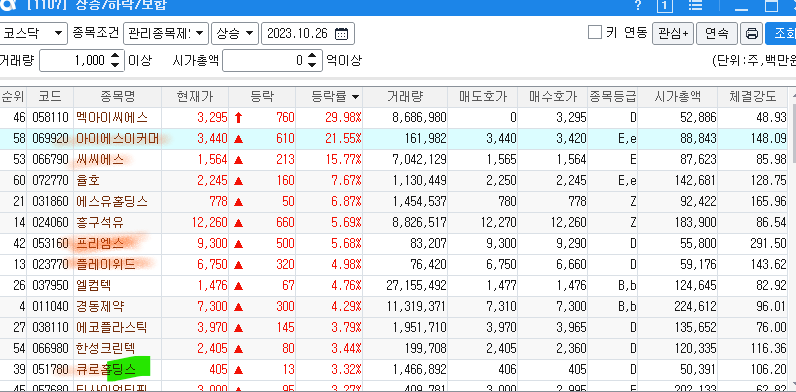Click the 매도호가 value 7,310
The image size is (796, 392).
tap(501, 306)
